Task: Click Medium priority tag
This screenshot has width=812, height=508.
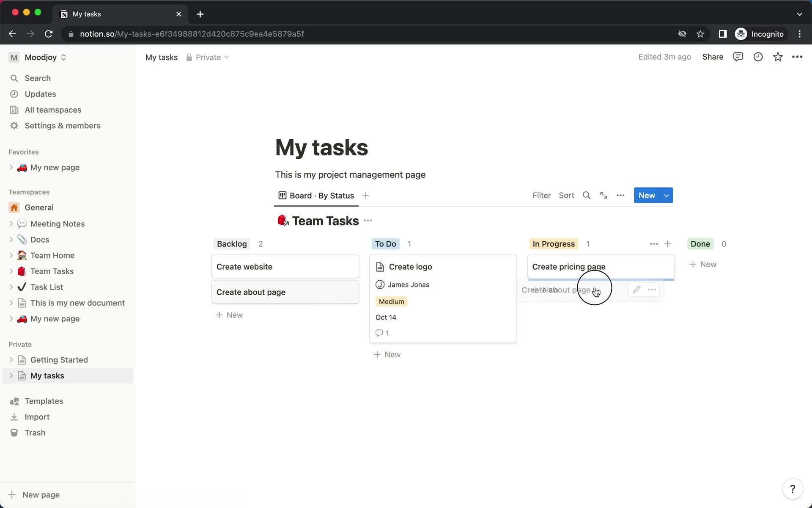Action: pos(391,301)
